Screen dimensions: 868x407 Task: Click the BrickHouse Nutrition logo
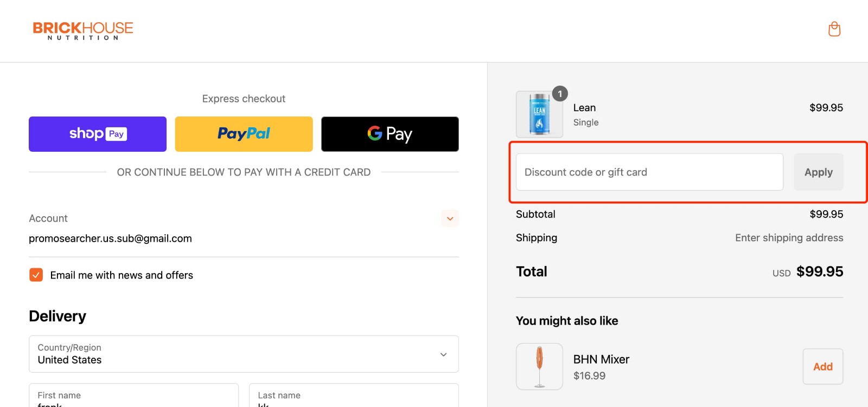coord(83,30)
